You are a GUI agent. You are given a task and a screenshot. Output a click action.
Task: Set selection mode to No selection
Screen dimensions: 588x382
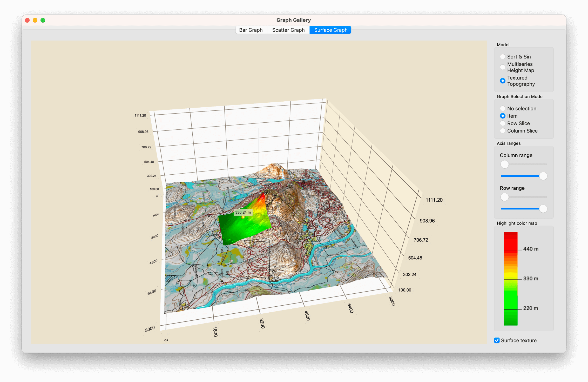[503, 109]
